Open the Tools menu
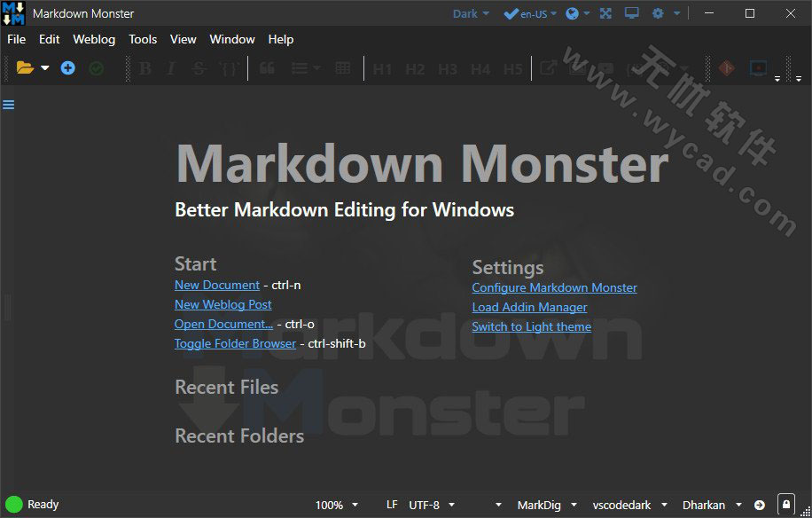Image resolution: width=812 pixels, height=518 pixels. tap(143, 39)
